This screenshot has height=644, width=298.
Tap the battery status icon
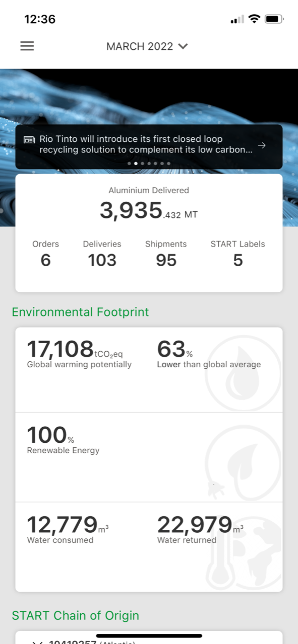[x=273, y=19]
